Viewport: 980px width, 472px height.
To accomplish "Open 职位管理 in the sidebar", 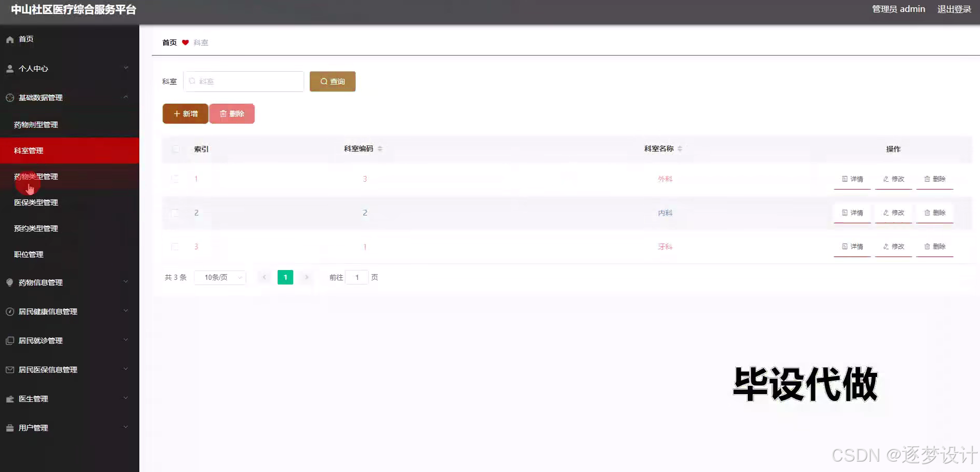I will point(70,254).
